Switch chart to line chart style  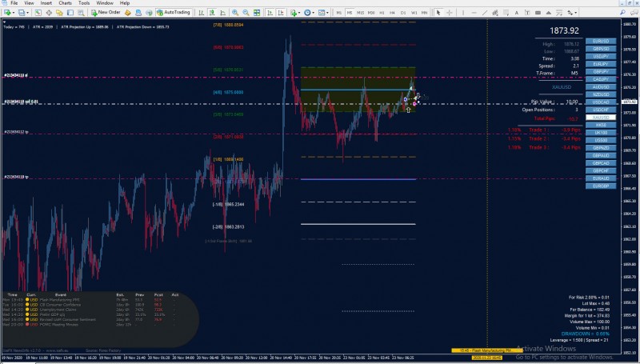tap(223, 13)
